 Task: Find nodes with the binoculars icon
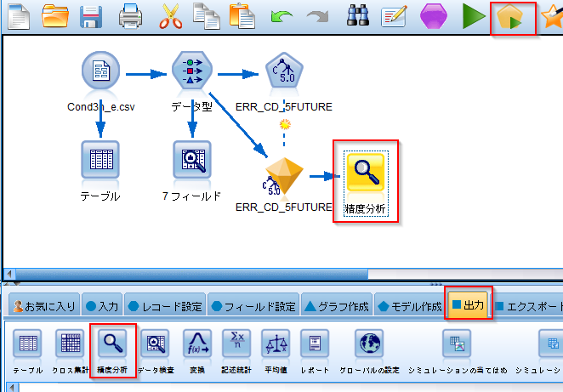point(358,15)
